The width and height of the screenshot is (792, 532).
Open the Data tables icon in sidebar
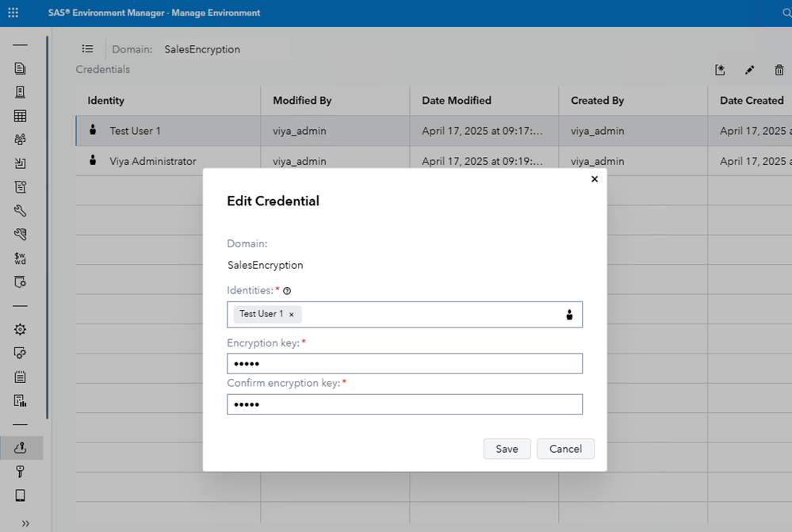[20, 116]
